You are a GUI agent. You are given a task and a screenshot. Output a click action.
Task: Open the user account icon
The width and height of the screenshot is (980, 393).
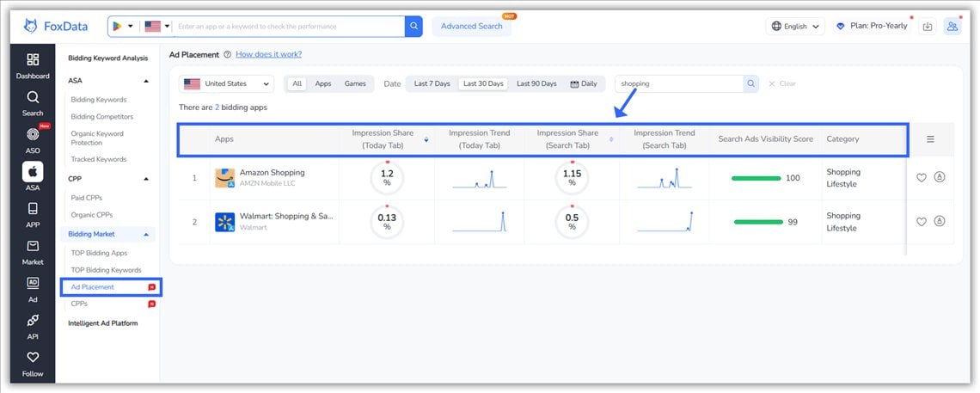952,27
